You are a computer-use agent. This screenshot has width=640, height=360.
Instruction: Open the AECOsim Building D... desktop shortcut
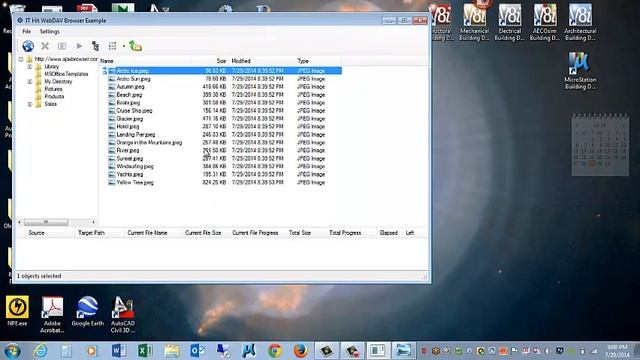pyautogui.click(x=544, y=22)
